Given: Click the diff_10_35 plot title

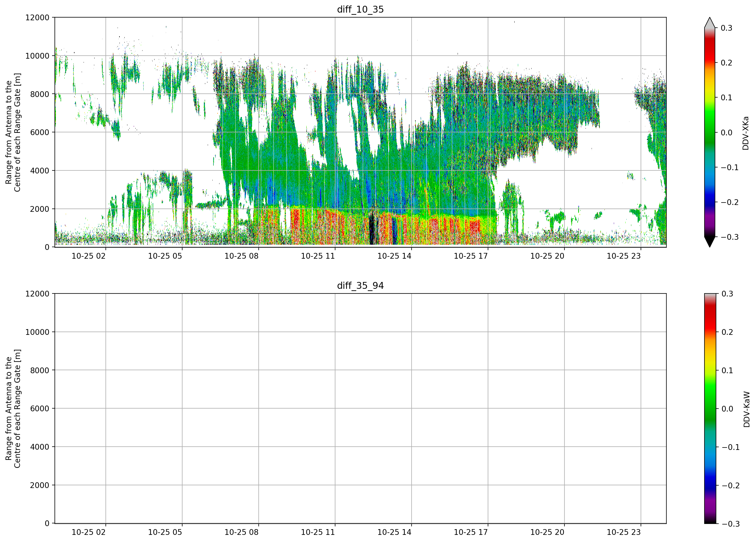Looking at the screenshot, I should (360, 9).
